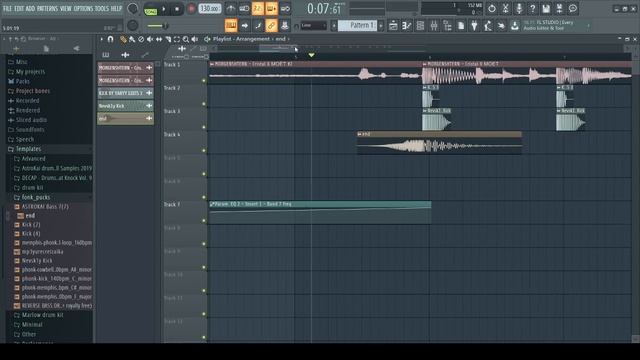Select the playlist Playback speaker tool

[195, 39]
